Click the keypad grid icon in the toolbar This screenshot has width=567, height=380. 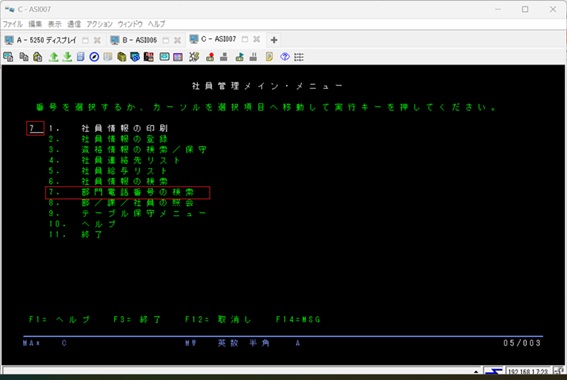(299, 57)
